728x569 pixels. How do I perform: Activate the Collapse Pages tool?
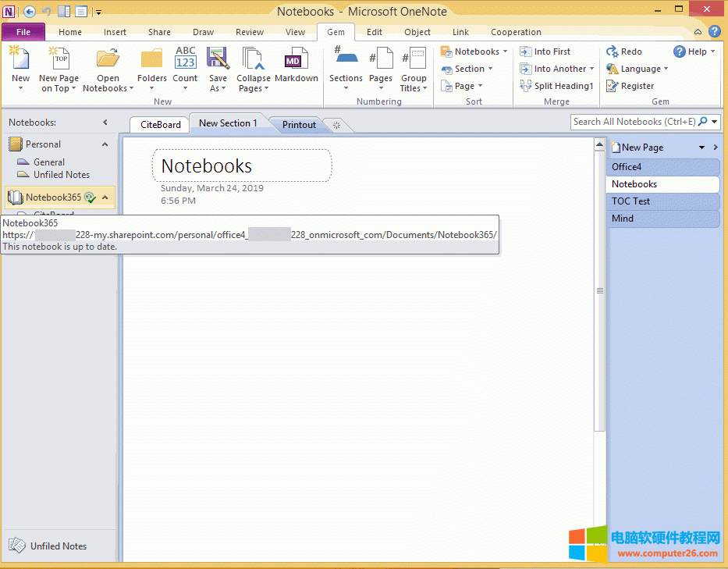point(253,69)
